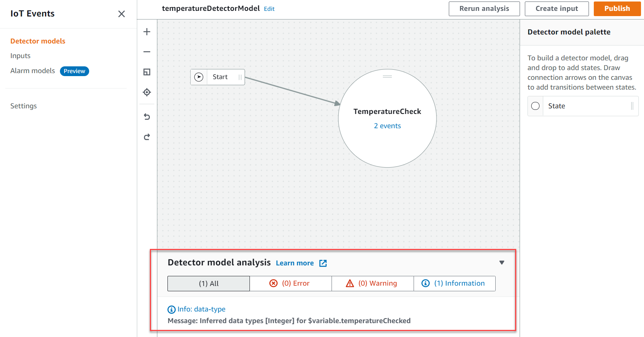
Task: Redo the last canvas action
Action: click(x=147, y=137)
